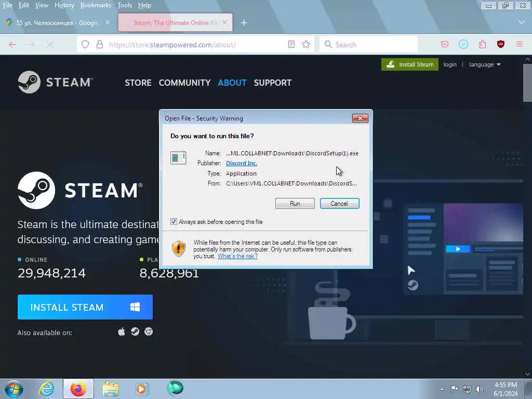Open the What's the risk? link
The height and width of the screenshot is (399, 532).
coord(237,256)
